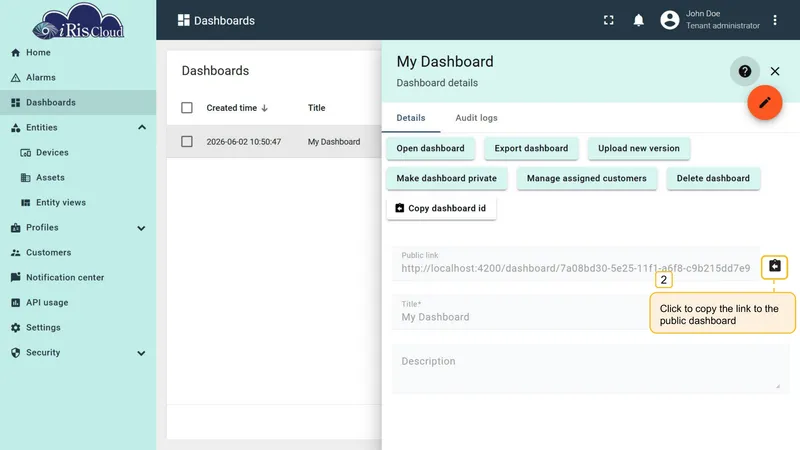
Task: Click the John Doe user avatar
Action: coord(670,20)
